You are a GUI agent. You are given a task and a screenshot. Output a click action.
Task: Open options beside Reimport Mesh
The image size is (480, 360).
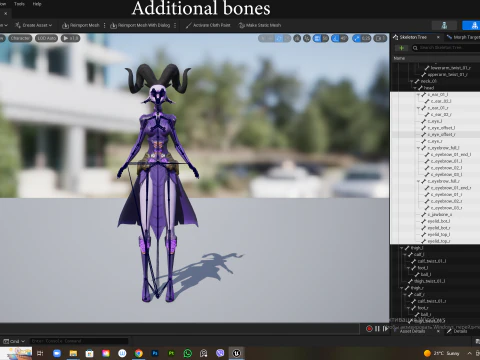click(x=105, y=25)
